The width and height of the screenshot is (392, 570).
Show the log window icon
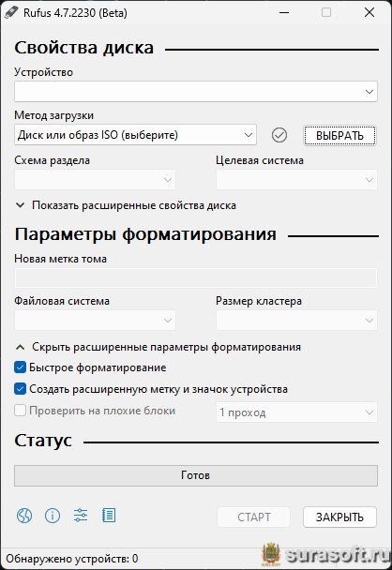[109, 515]
